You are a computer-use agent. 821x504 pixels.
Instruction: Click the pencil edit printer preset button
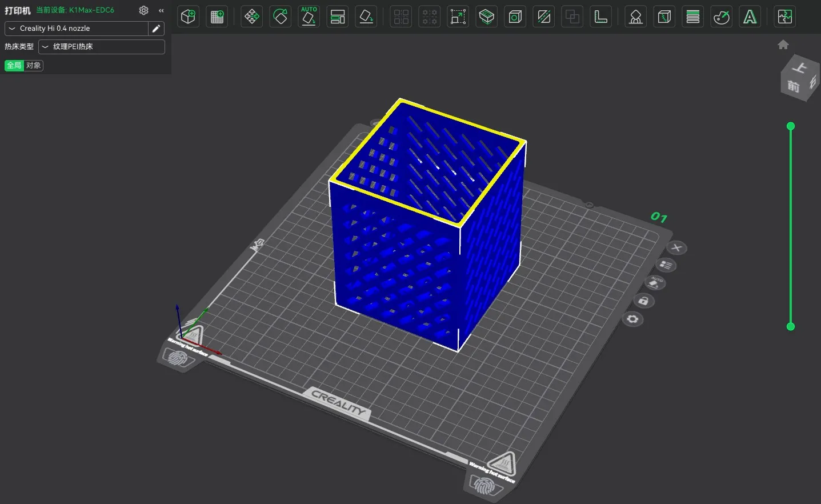(156, 29)
